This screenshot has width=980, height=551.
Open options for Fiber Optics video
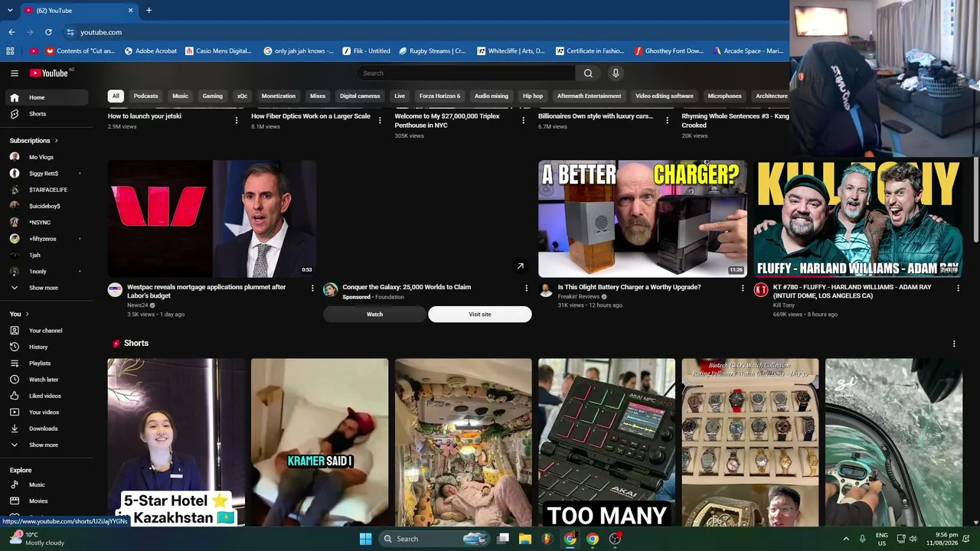(x=380, y=120)
